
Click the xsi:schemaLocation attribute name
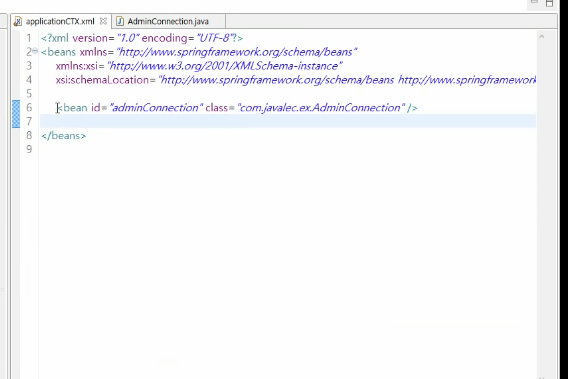[x=102, y=80]
